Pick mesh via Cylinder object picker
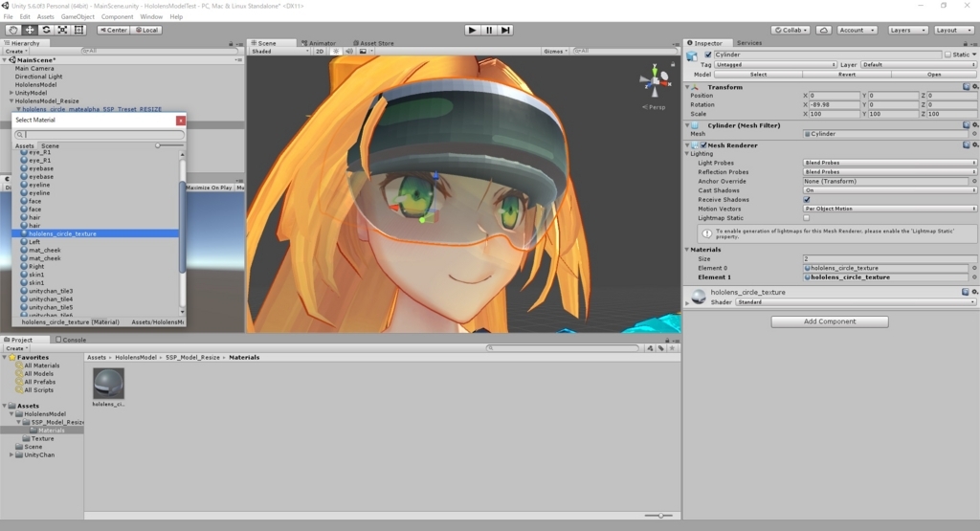The width and height of the screenshot is (980, 531). [974, 134]
